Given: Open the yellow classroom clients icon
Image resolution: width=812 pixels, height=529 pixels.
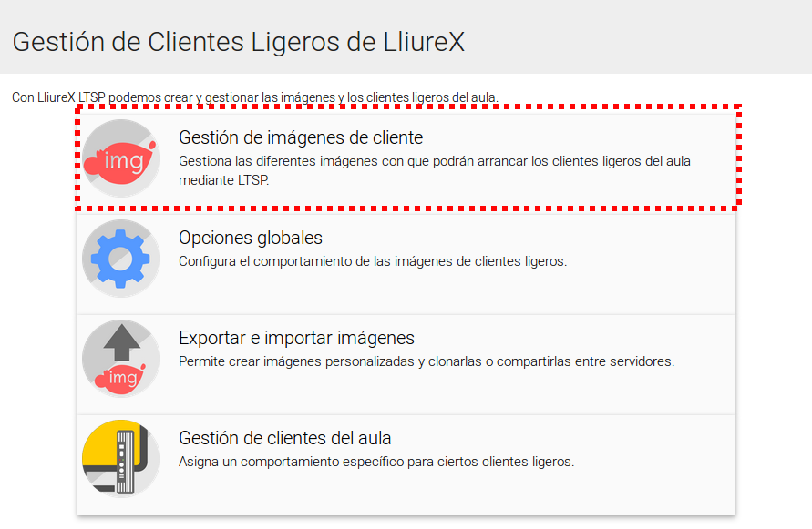Looking at the screenshot, I should (121, 459).
